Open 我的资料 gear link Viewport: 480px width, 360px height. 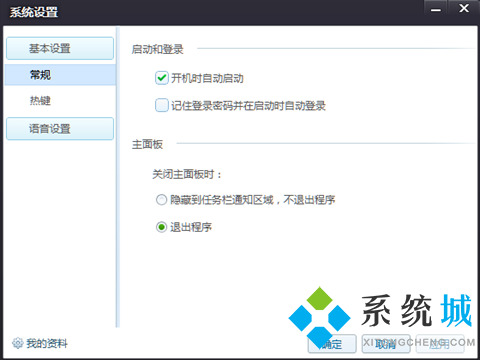click(x=40, y=343)
